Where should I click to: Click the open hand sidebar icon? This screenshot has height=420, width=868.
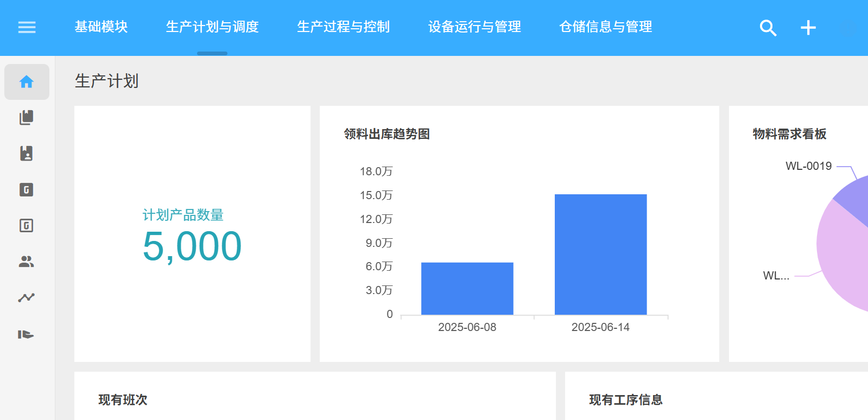27,334
